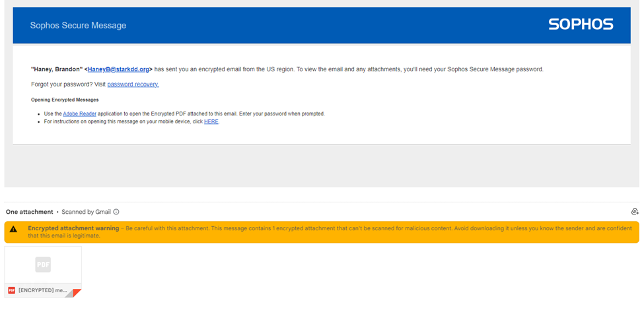The image size is (644, 320).
Task: Click the HERE mobile instructions link
Action: click(211, 122)
